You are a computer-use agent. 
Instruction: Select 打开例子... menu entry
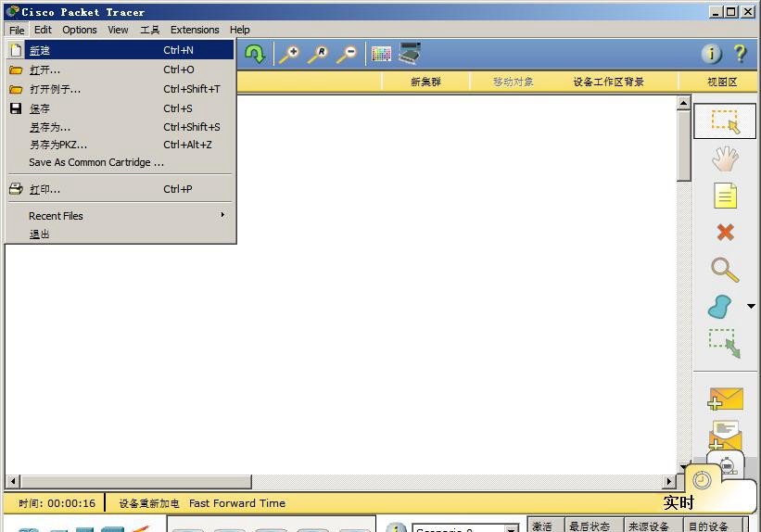pos(120,89)
